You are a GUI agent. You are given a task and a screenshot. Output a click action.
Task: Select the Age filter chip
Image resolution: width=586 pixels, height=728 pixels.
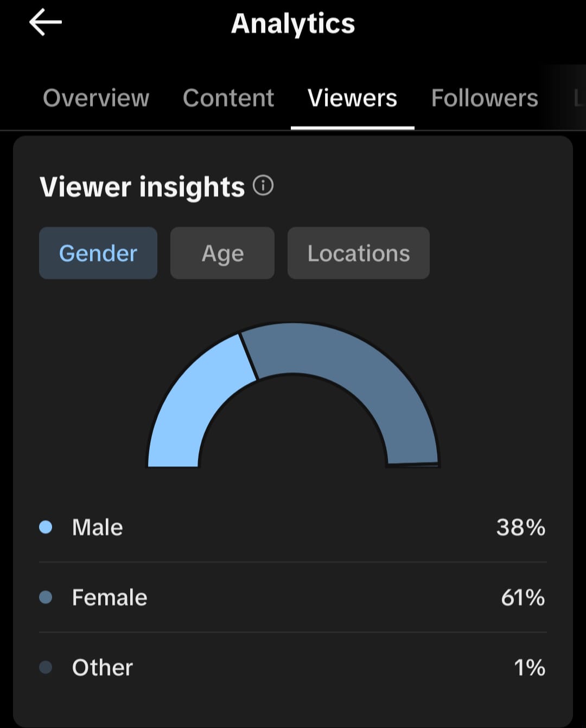click(222, 253)
